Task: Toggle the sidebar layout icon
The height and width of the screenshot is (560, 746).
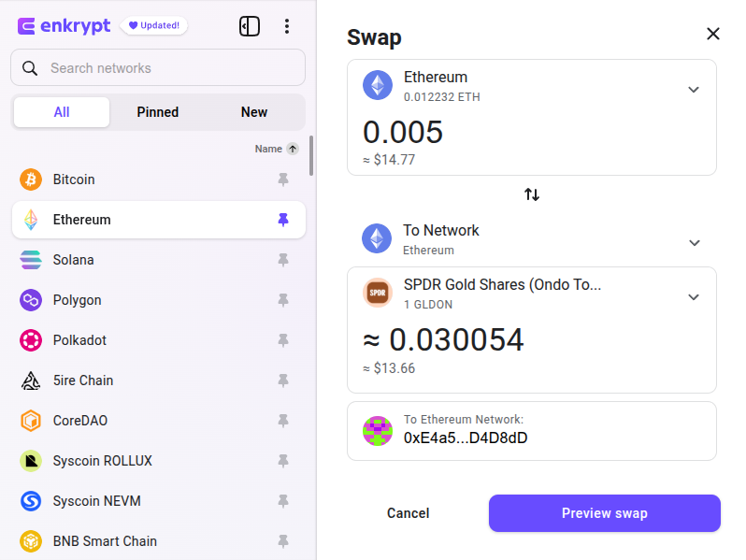Action: tap(250, 26)
